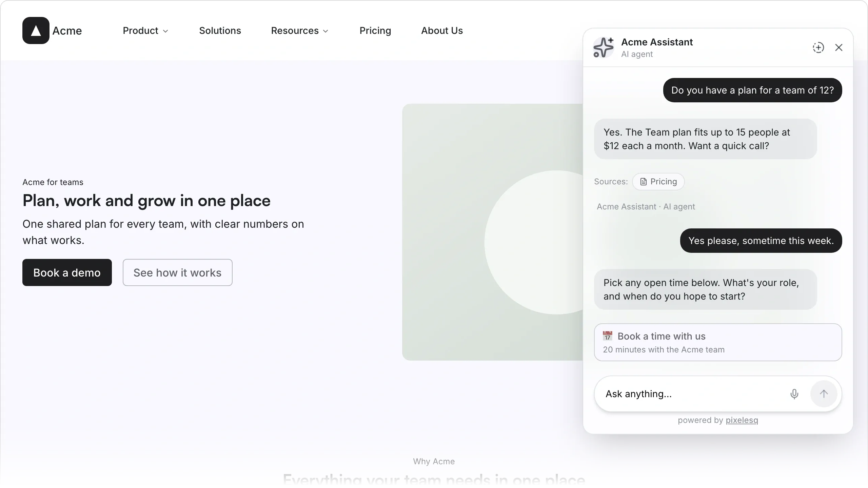Image resolution: width=868 pixels, height=488 pixels.
Task: Open the Product menu
Action: [x=145, y=30]
